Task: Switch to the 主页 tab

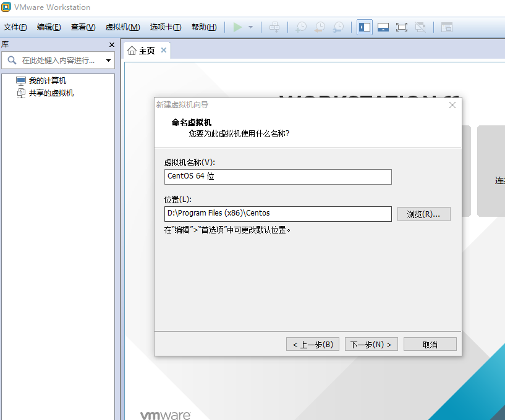Action: point(147,51)
